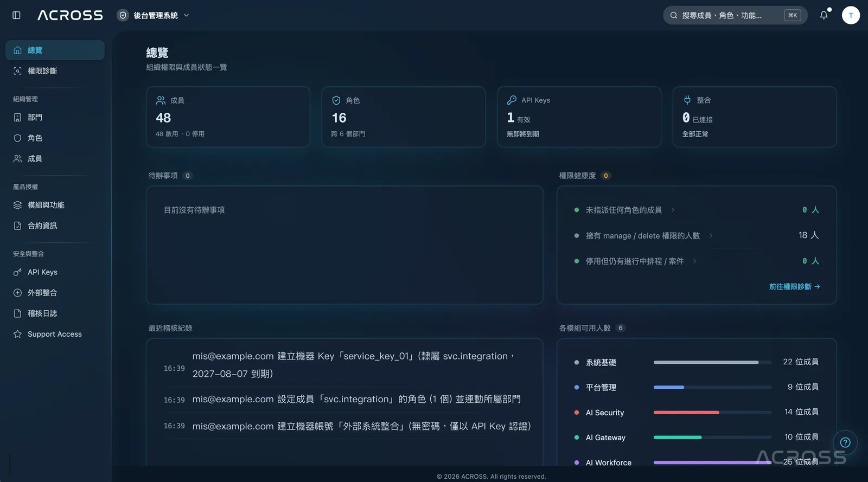This screenshot has width=868, height=482.
Task: Click the people icon next to sidebar 成員
Action: (x=17, y=158)
